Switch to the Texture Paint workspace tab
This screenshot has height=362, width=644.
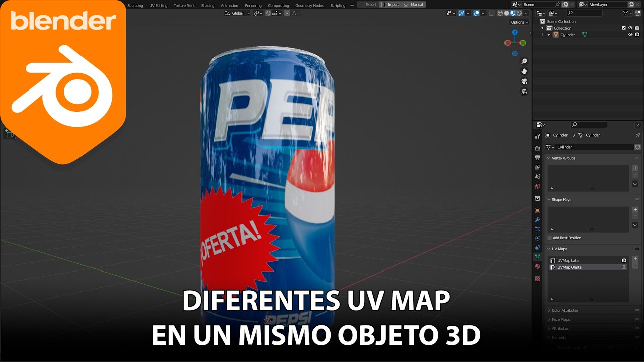click(x=184, y=5)
